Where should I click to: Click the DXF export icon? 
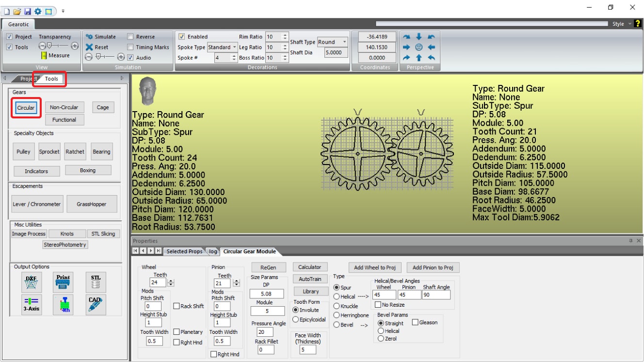coord(31,281)
